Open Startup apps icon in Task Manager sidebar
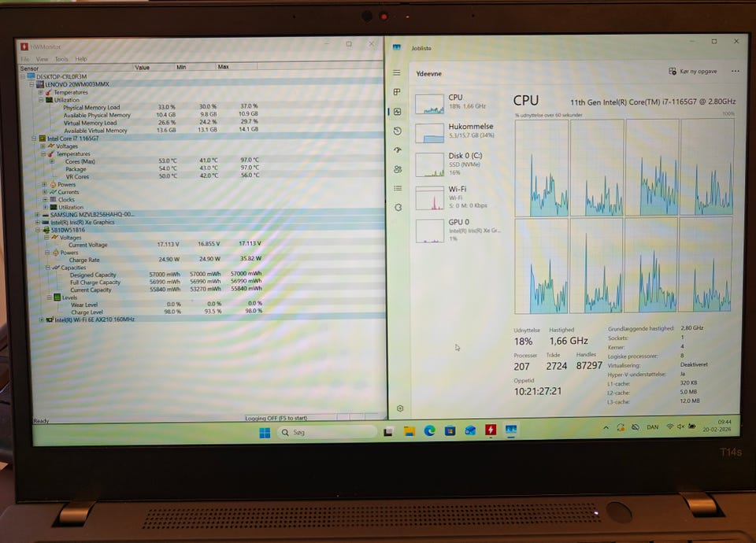The height and width of the screenshot is (543, 756). click(x=397, y=150)
